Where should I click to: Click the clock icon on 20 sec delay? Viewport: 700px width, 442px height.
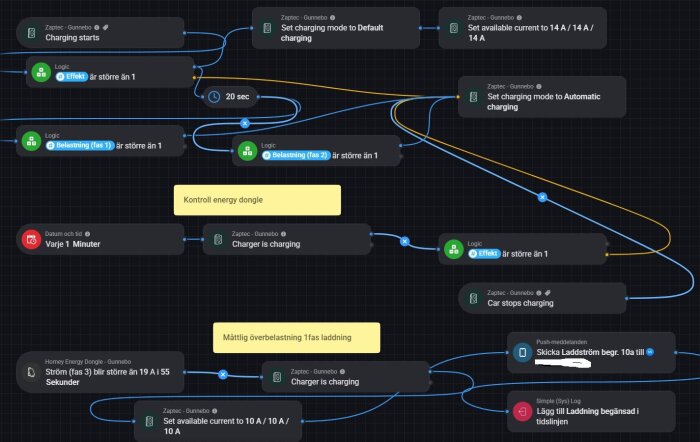[x=214, y=96]
